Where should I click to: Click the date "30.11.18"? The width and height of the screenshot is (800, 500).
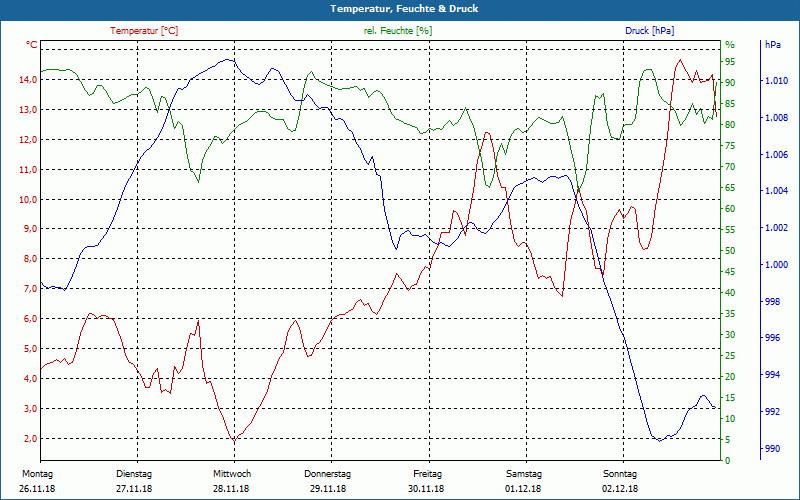[426, 489]
